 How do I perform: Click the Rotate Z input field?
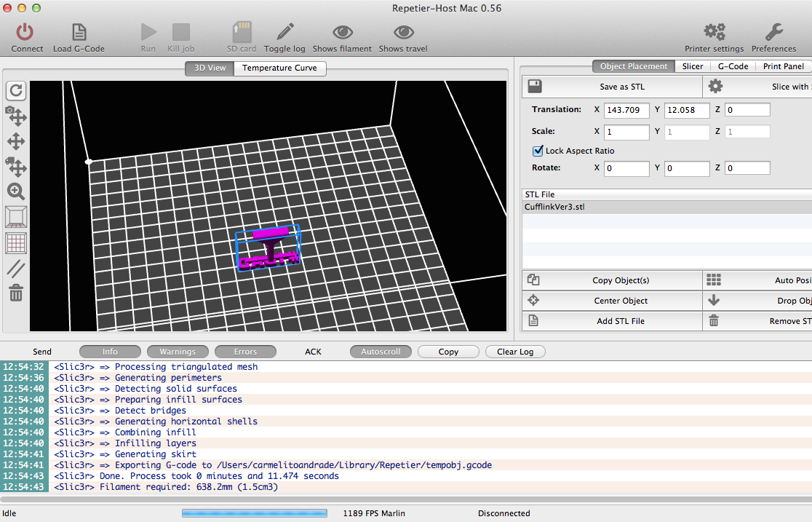[747, 168]
